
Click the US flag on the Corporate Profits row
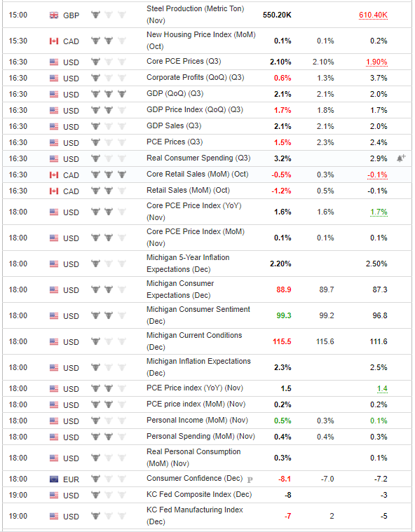click(53, 78)
